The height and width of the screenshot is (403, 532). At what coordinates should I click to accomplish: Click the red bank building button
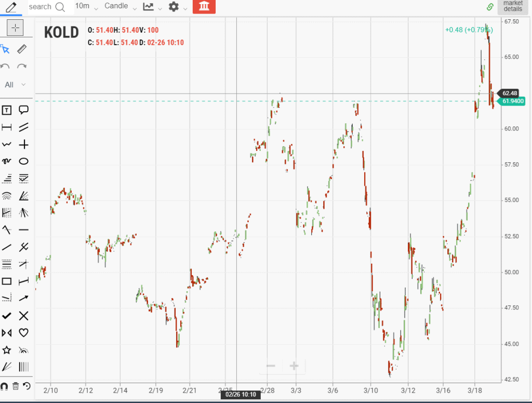[x=204, y=6]
